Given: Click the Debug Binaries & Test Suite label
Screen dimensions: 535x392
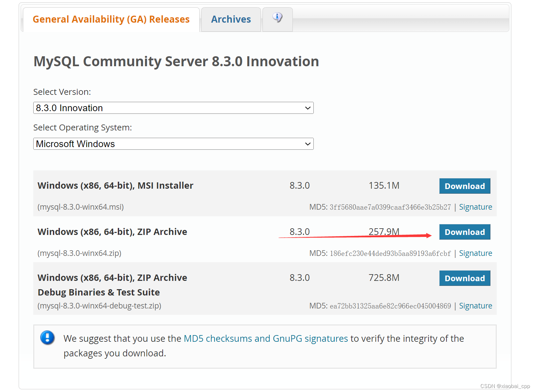Looking at the screenshot, I should (99, 292).
